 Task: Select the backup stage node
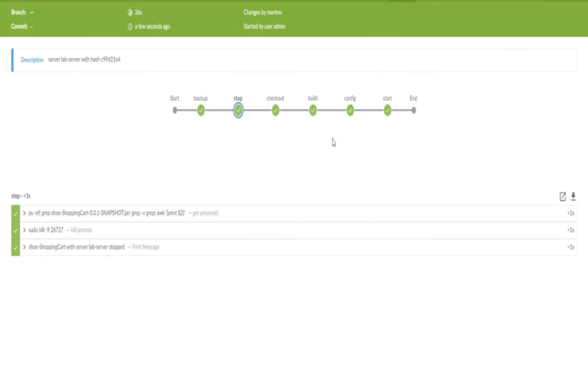click(x=201, y=110)
